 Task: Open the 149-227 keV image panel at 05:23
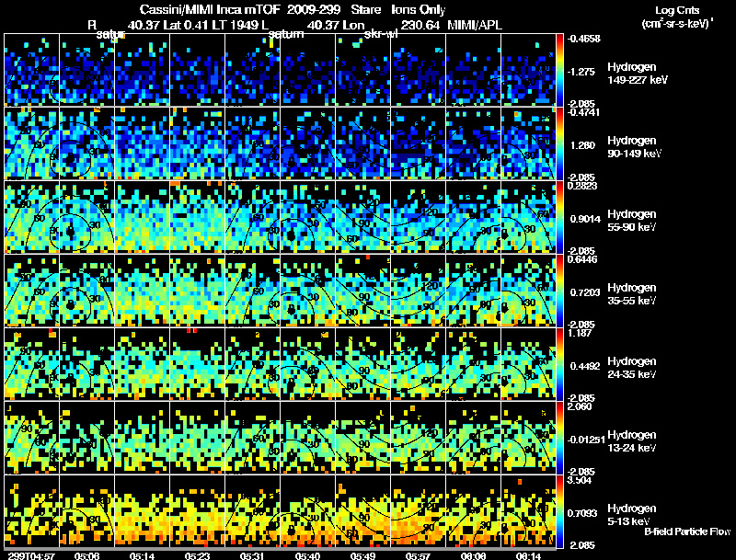[197, 69]
